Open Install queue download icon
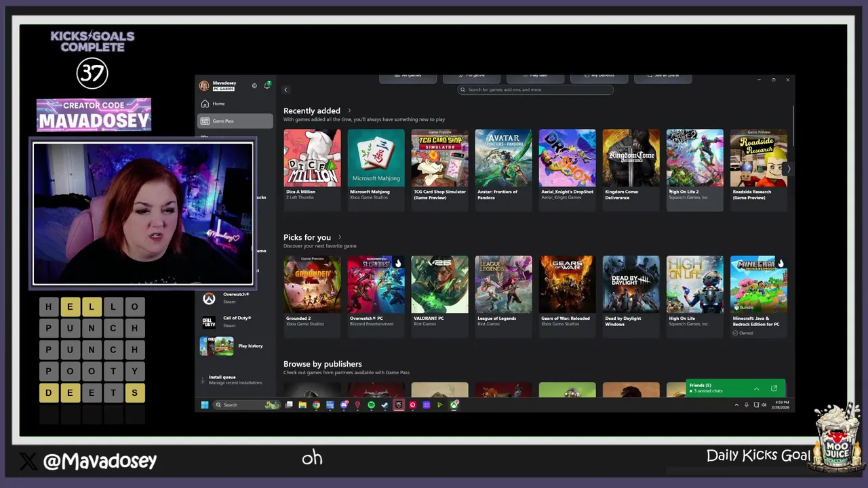The image size is (868, 488). coord(202,380)
